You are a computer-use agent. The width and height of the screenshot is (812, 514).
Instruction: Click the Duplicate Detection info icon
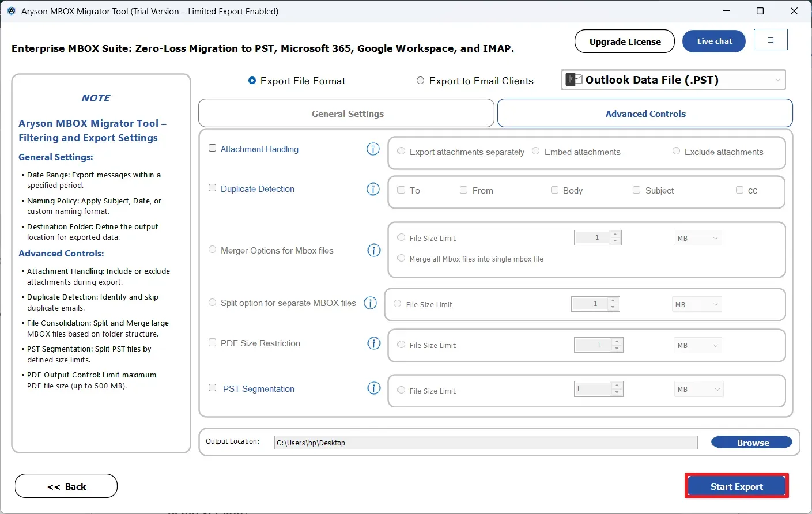click(x=373, y=189)
